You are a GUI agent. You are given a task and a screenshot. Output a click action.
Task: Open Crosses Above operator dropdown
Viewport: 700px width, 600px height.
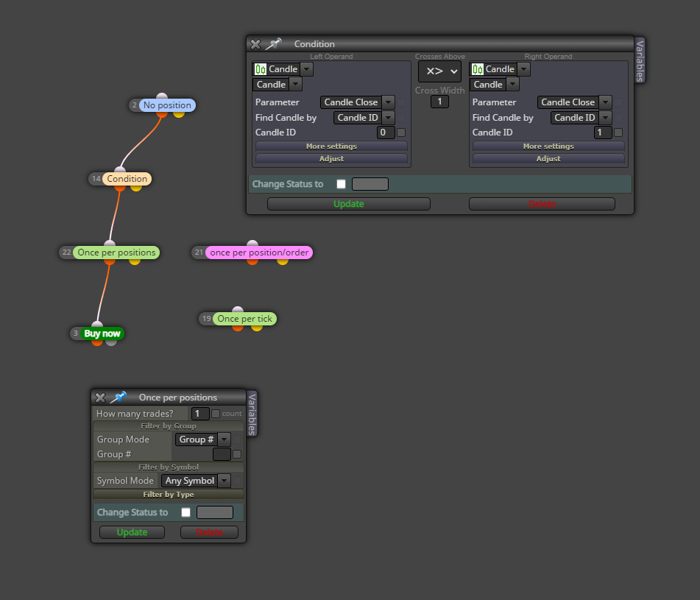439,71
